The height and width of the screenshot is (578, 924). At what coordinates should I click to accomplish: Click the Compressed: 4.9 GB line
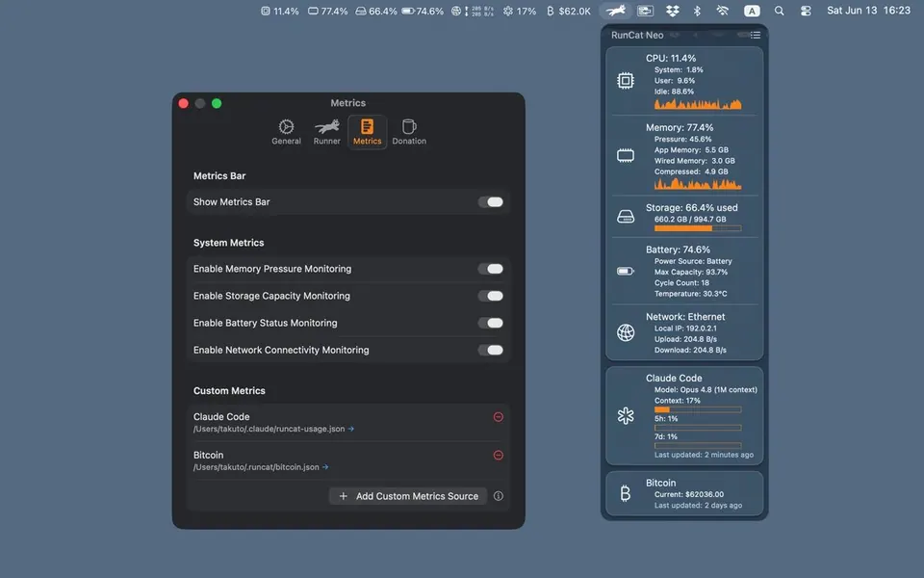click(691, 171)
